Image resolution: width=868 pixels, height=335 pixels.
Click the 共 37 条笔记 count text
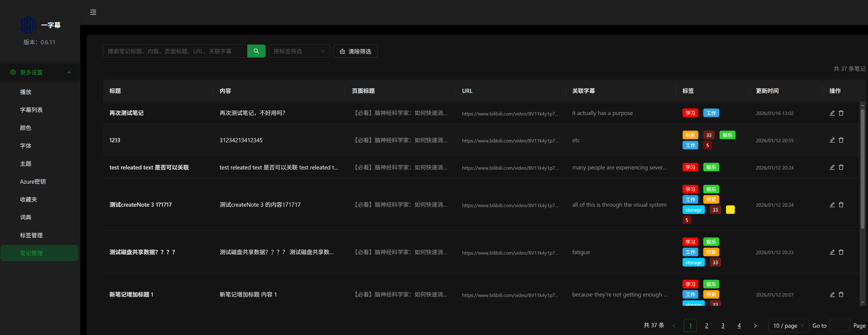tap(849, 69)
